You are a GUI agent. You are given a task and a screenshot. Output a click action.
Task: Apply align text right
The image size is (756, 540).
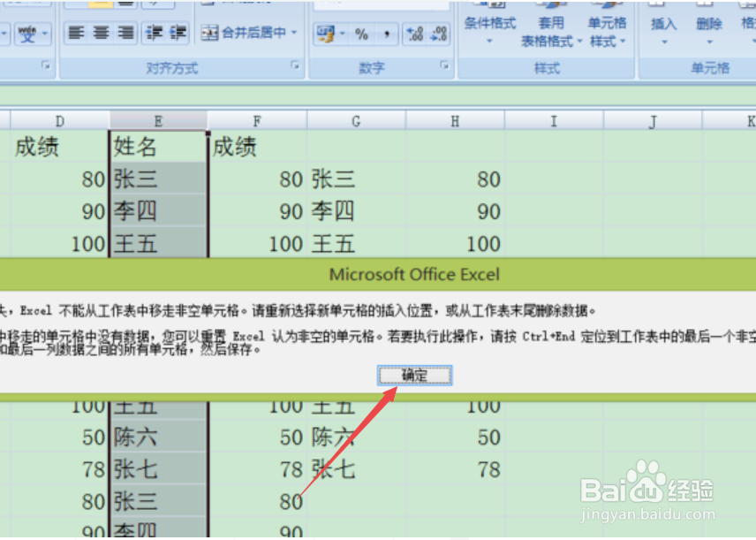pyautogui.click(x=125, y=33)
